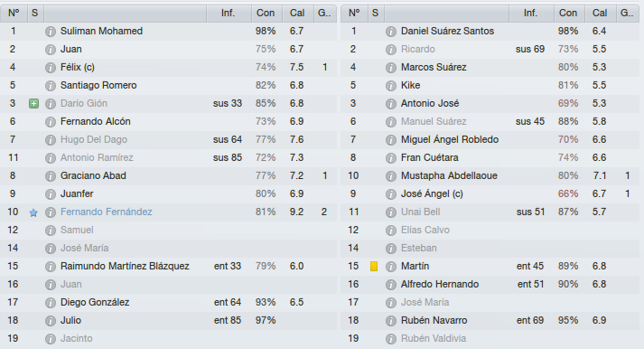Select player Alfredo Hernando
Image resolution: width=644 pixels, height=349 pixels.
(440, 284)
